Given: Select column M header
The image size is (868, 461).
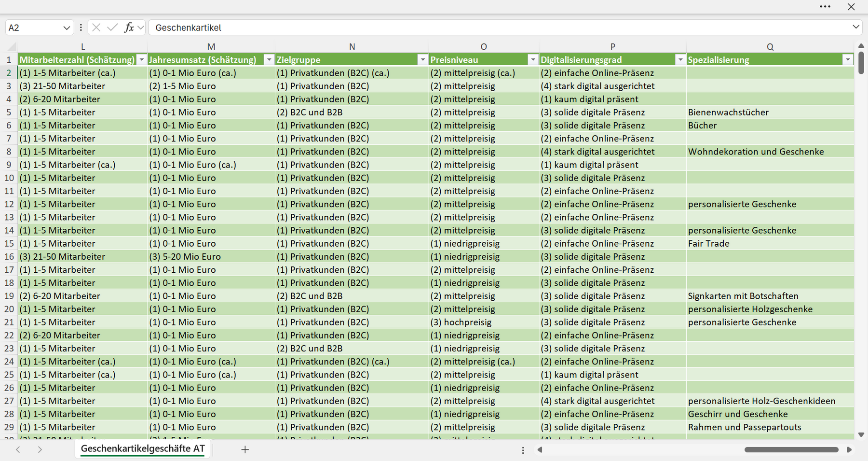Looking at the screenshot, I should tap(211, 47).
